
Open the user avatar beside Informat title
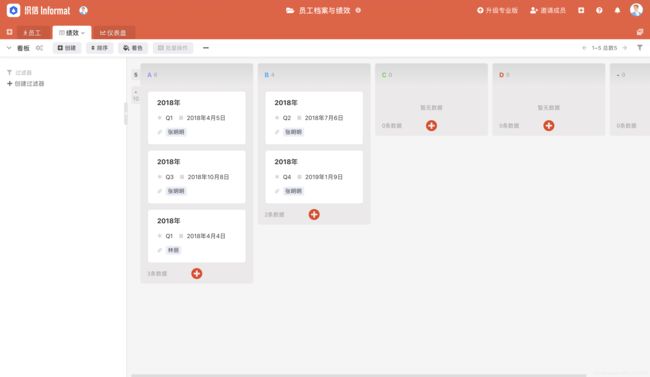click(83, 10)
